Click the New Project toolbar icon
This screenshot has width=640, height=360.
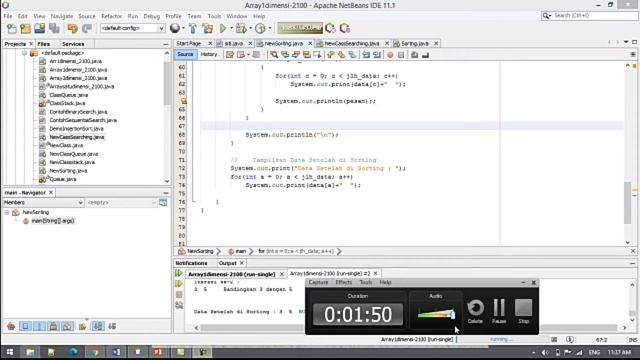click(x=25, y=28)
